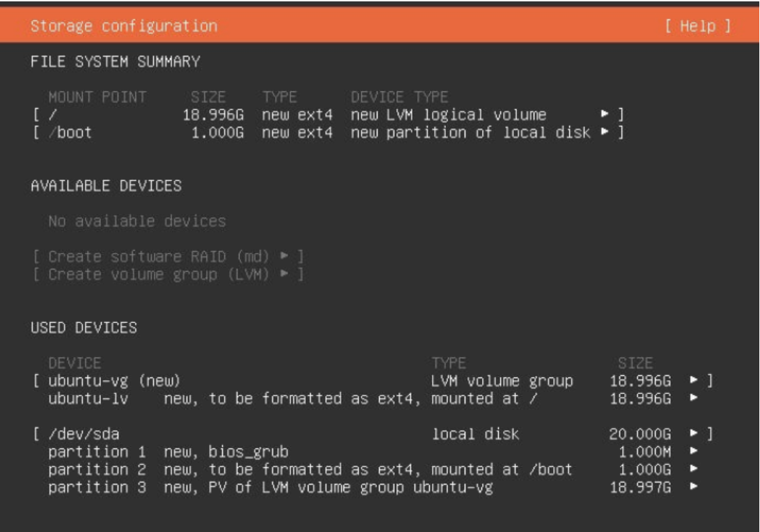760x532 pixels.
Task: Open arrow menu for partition 2 /boot
Action: tap(694, 469)
